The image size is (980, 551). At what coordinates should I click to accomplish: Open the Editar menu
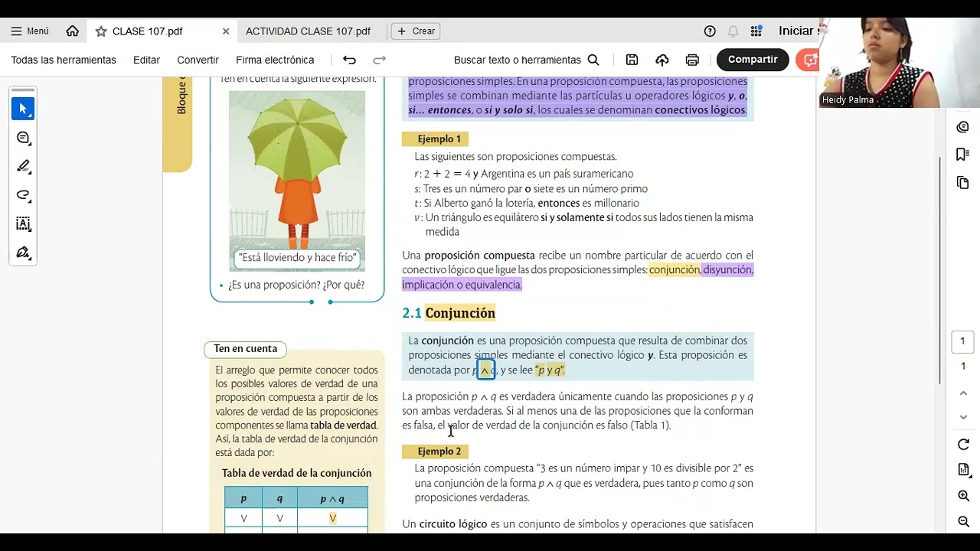pos(146,60)
